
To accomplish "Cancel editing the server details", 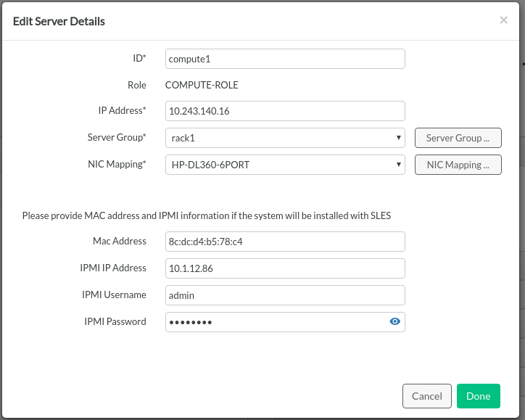I will pos(426,396).
